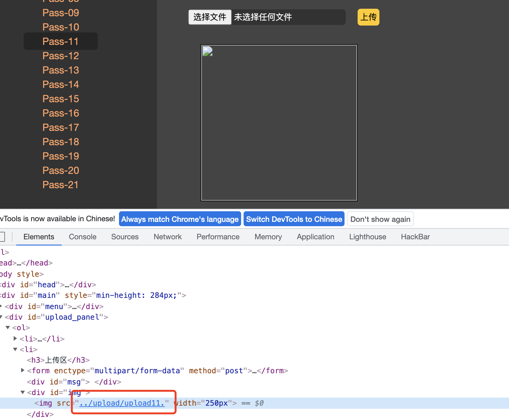Click the 选择文件 choose-file button
The width and height of the screenshot is (509, 420).
(x=210, y=17)
